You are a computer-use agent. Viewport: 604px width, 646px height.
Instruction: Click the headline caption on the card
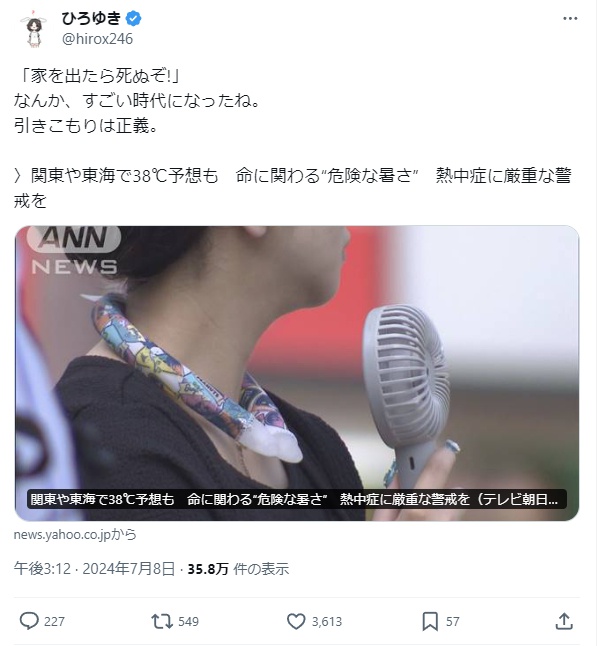click(297, 499)
